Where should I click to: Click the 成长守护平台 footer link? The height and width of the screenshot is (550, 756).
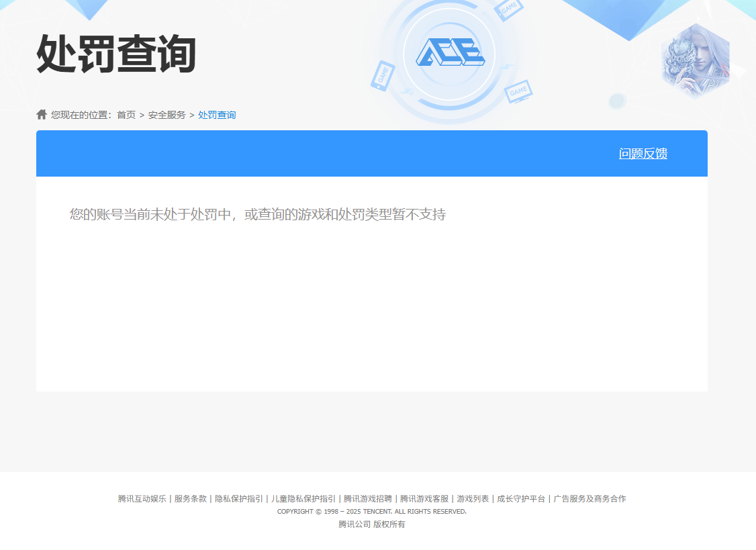pos(521,499)
